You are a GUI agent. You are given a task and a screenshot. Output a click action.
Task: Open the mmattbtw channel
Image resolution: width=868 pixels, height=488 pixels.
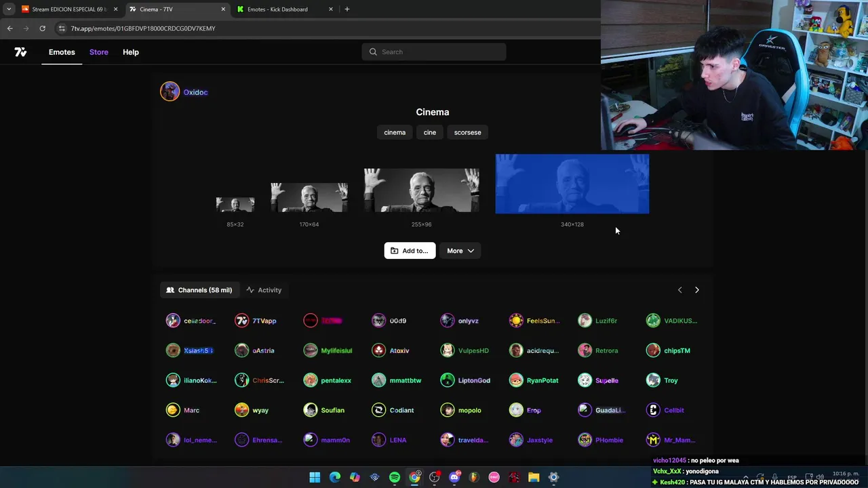point(397,380)
